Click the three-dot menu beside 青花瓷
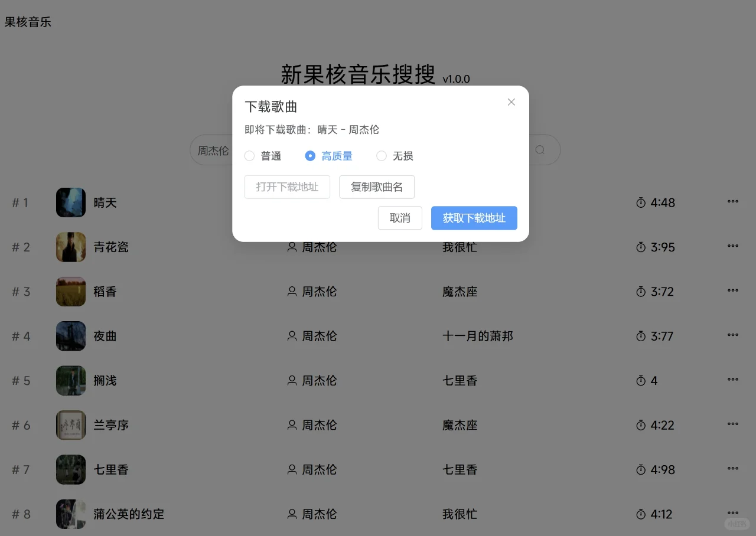Viewport: 756px width, 536px height. pyautogui.click(x=732, y=246)
